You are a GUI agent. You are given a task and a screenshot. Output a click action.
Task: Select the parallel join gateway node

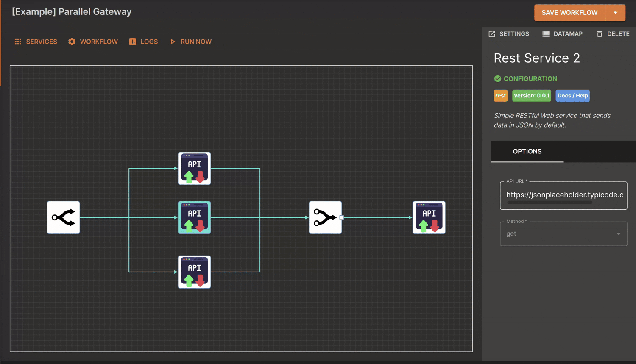[325, 217]
